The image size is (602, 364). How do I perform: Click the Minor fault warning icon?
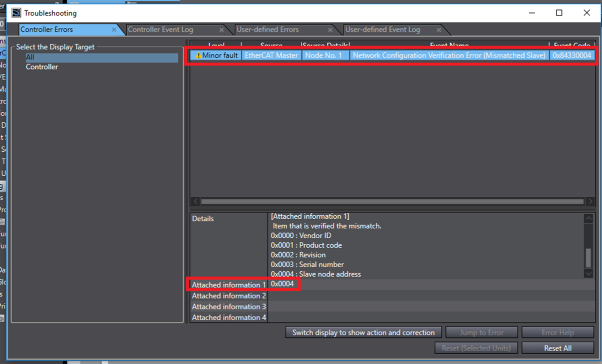[x=198, y=55]
